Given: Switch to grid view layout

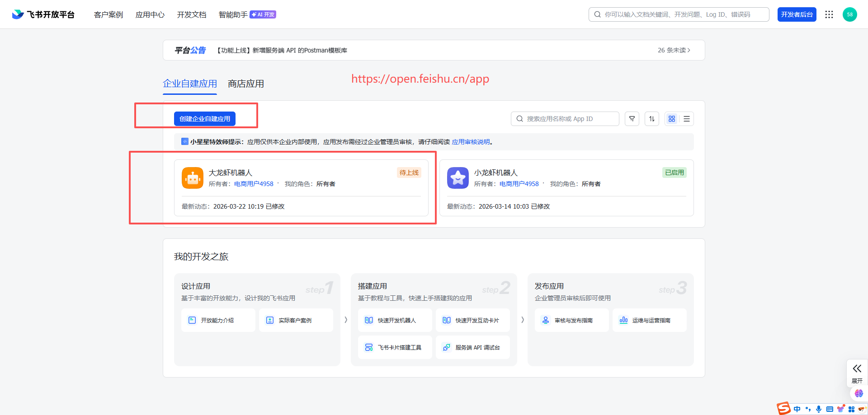Looking at the screenshot, I should 672,119.
